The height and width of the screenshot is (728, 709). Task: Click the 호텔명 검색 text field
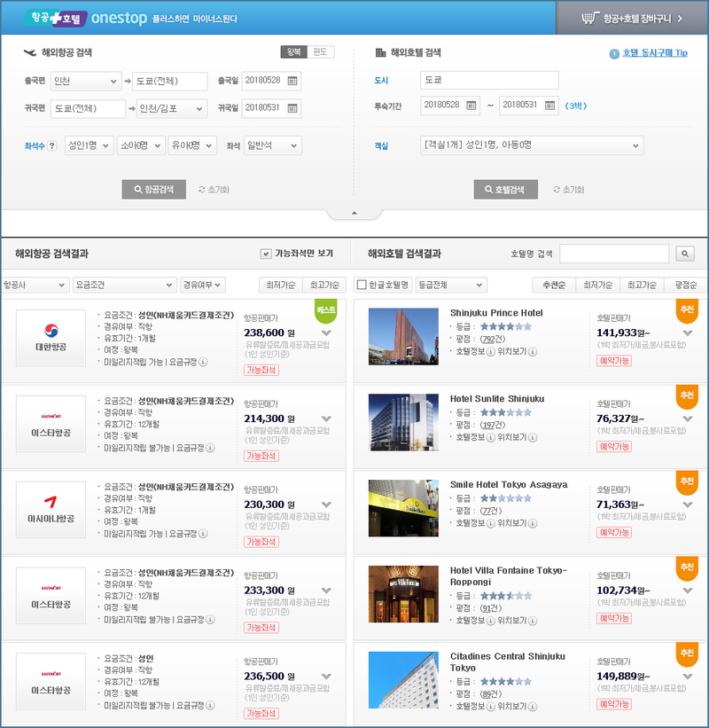click(x=614, y=254)
